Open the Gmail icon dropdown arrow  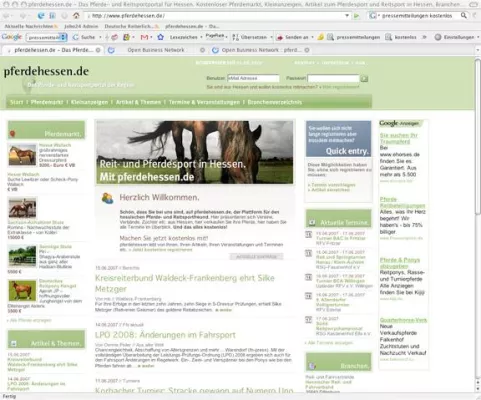151,37
